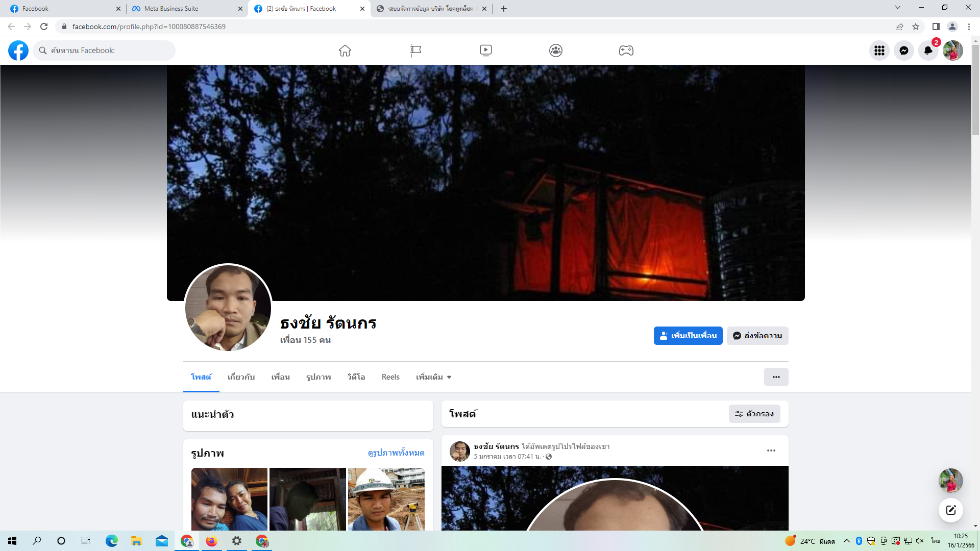Go to Facebook Home feed icon
Screen dimensions: 980x551
point(345,51)
